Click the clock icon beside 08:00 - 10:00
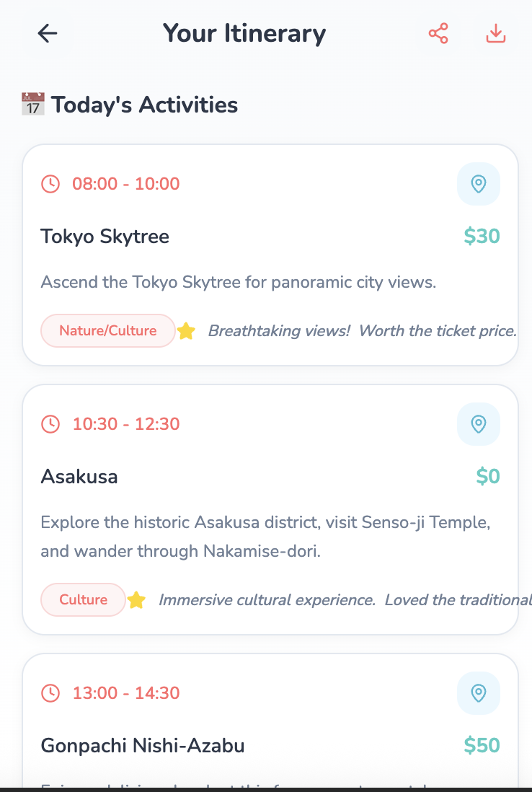Image resolution: width=532 pixels, height=792 pixels. pos(50,184)
